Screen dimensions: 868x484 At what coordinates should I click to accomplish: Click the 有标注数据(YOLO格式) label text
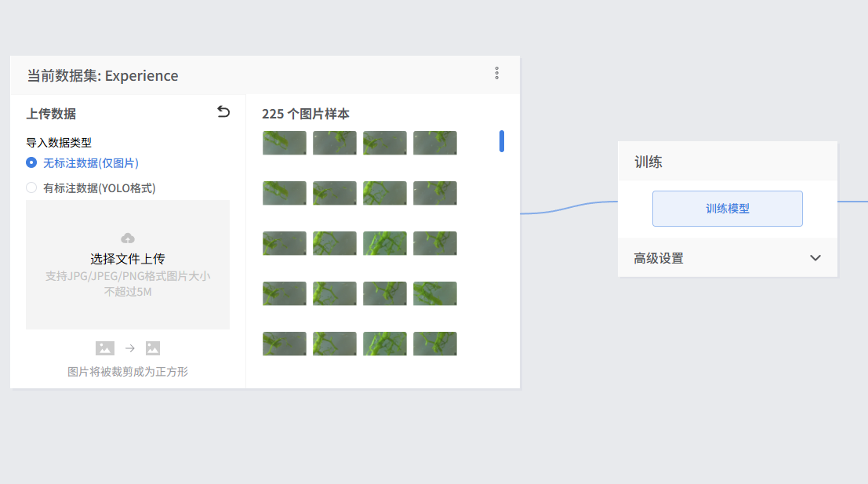coord(100,188)
